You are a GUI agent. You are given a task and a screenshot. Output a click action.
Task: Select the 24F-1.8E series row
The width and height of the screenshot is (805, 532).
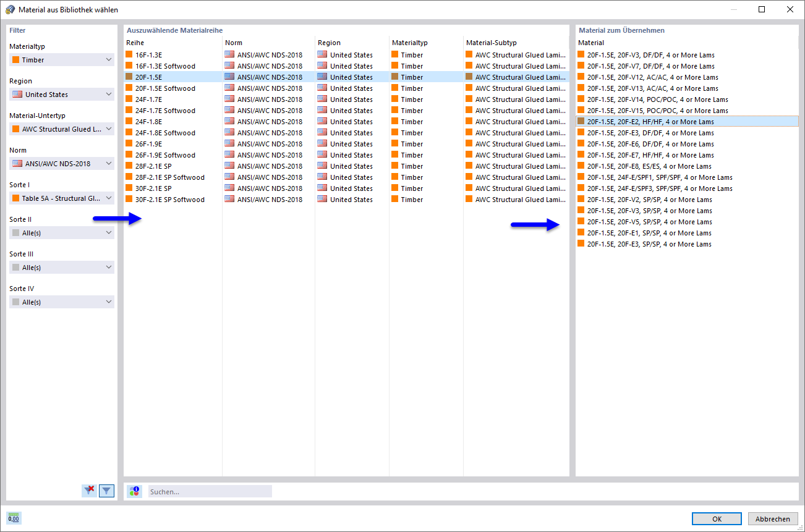click(x=346, y=122)
